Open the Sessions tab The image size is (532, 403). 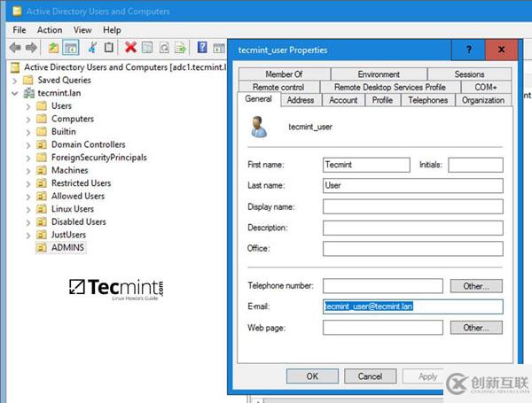[470, 74]
